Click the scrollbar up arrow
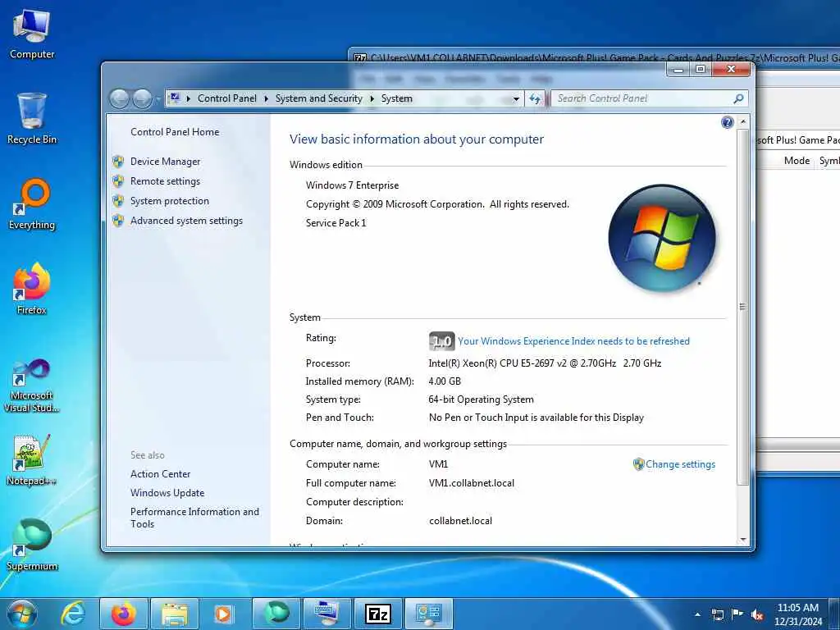The height and width of the screenshot is (630, 840). pyautogui.click(x=742, y=122)
